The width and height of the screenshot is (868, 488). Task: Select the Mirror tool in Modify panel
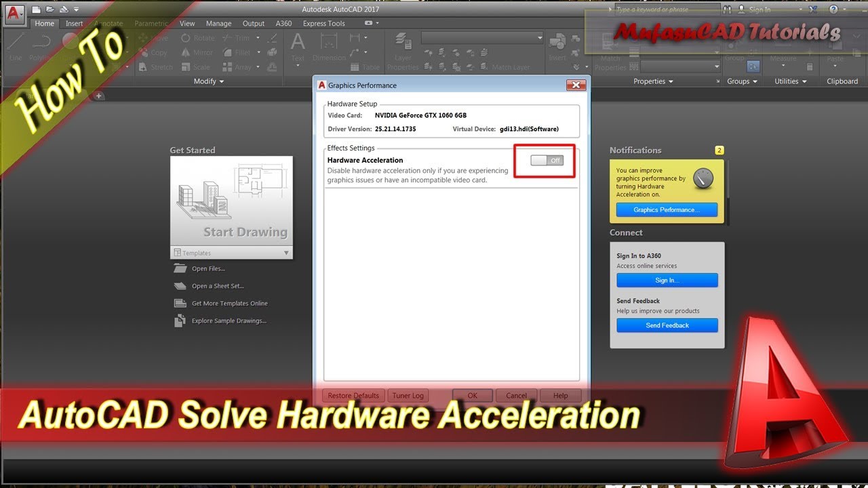(197, 52)
